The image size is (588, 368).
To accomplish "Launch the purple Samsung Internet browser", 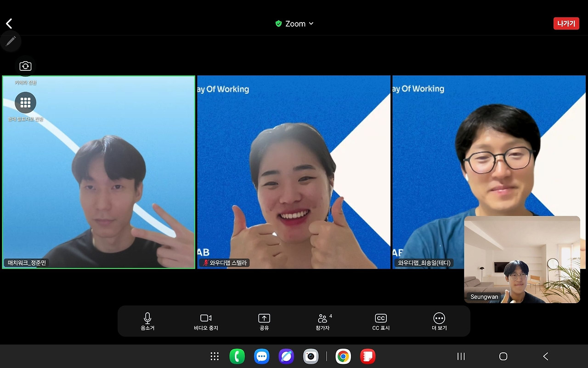I will (286, 356).
